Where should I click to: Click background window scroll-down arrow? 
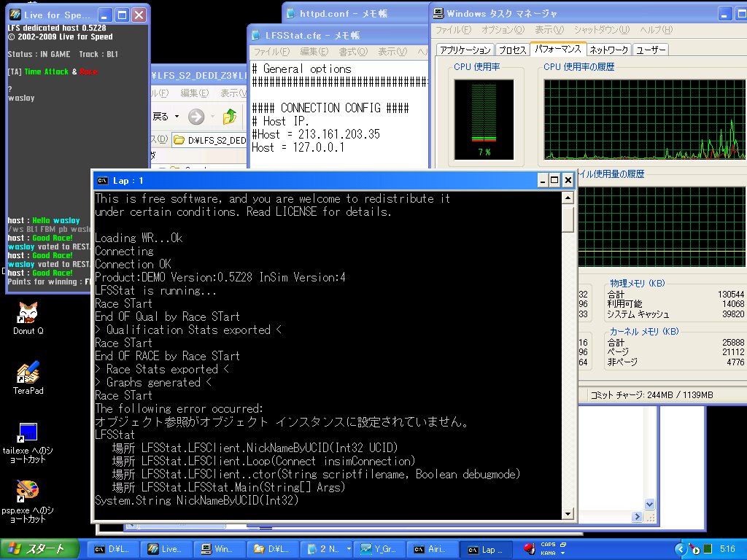(649, 504)
